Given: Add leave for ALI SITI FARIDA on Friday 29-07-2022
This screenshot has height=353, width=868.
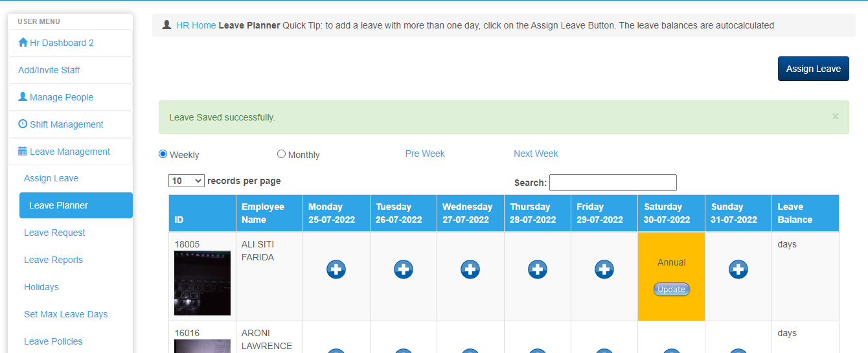Looking at the screenshot, I should tap(604, 269).
